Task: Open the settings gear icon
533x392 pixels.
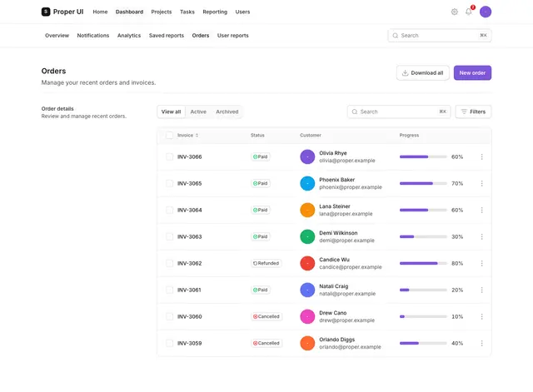Action: click(x=454, y=12)
